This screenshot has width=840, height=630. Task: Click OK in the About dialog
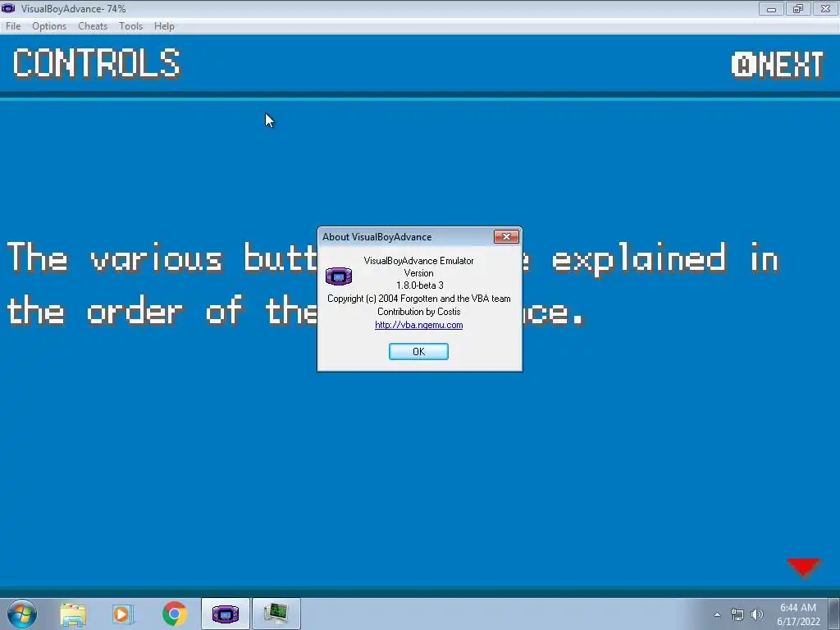tap(418, 351)
